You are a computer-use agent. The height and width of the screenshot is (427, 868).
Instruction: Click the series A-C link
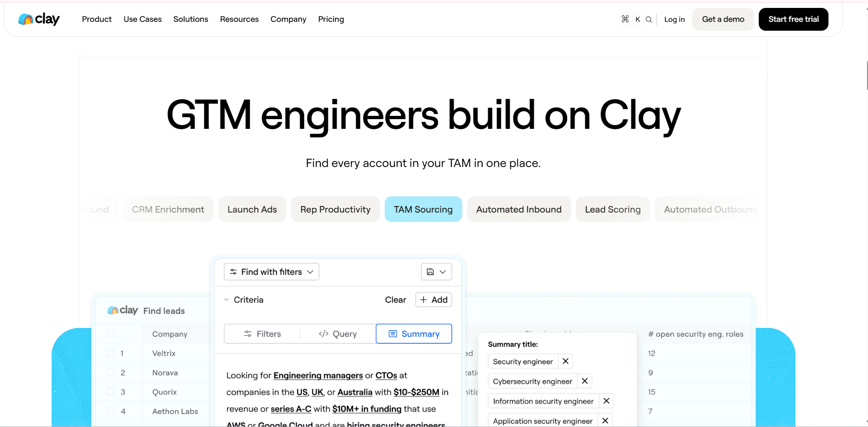click(x=291, y=409)
